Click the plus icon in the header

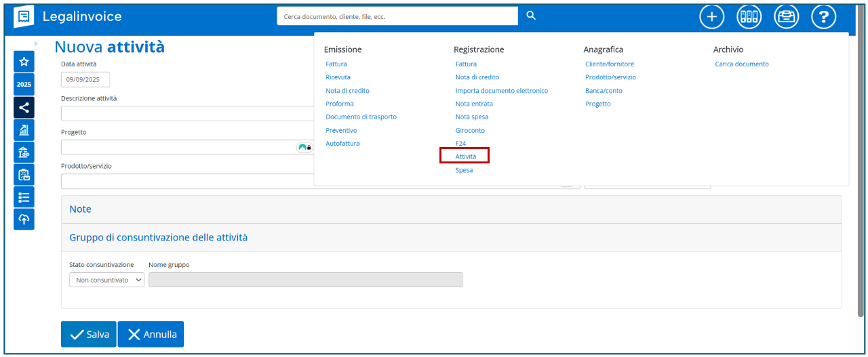tap(711, 17)
